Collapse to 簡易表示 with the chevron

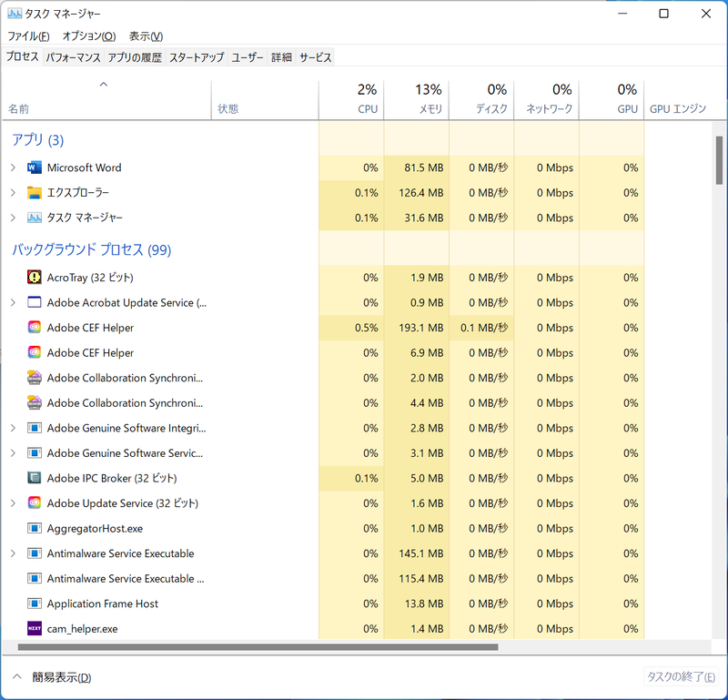pos(17,676)
